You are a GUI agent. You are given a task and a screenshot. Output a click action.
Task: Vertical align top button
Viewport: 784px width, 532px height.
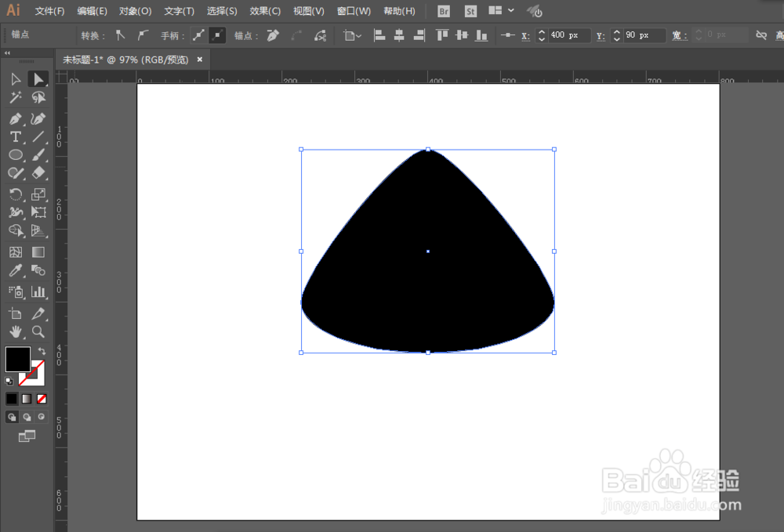tap(442, 35)
